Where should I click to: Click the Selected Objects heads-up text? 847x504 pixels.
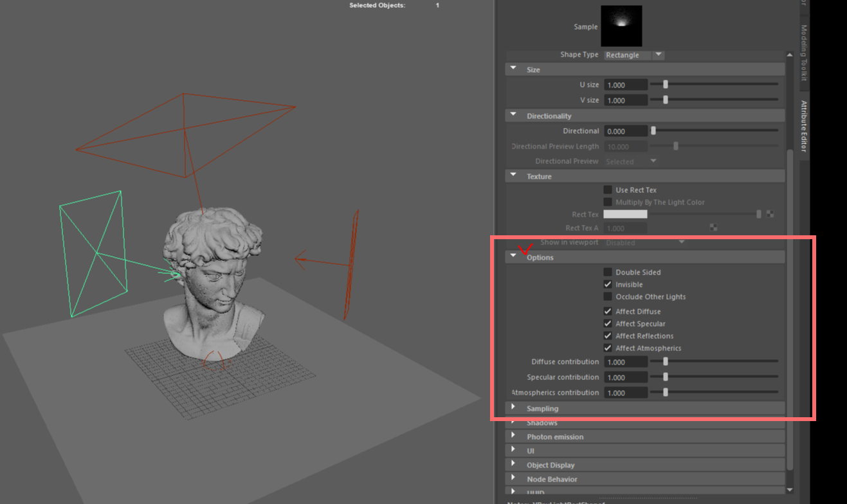(x=378, y=5)
